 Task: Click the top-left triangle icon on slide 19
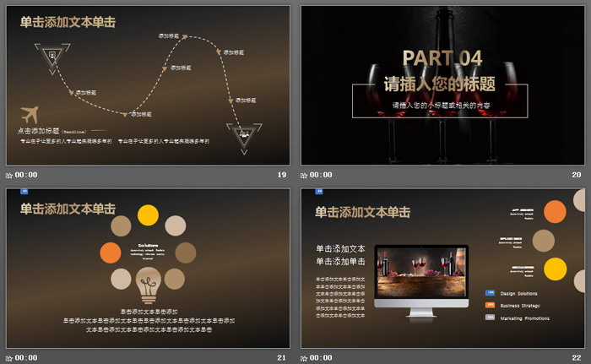(52, 57)
